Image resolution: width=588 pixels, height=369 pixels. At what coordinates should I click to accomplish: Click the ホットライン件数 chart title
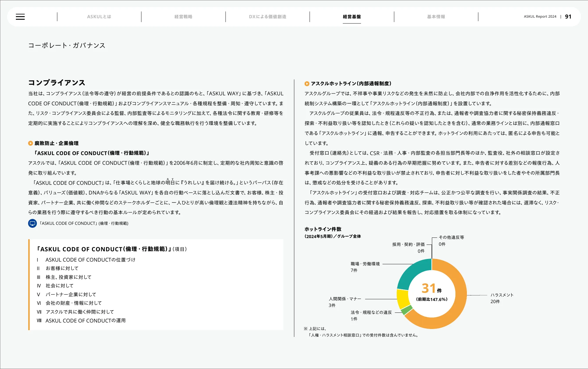pos(323,229)
